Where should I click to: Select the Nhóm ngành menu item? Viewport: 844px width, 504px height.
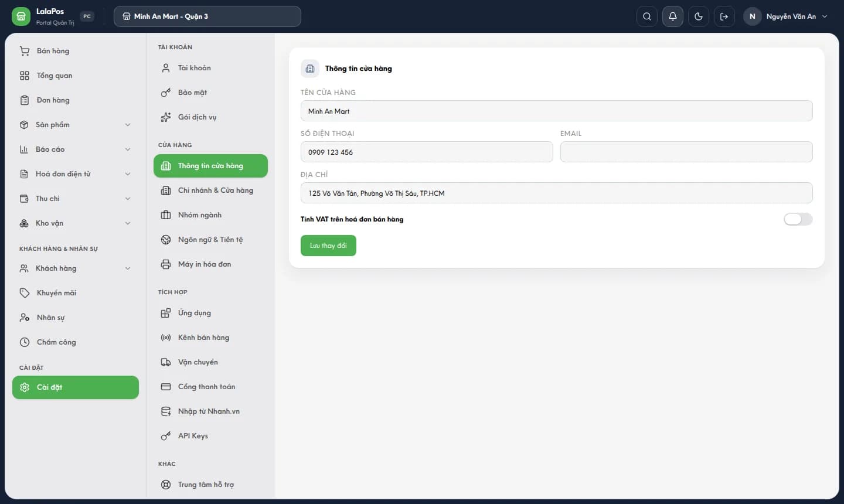click(210, 215)
